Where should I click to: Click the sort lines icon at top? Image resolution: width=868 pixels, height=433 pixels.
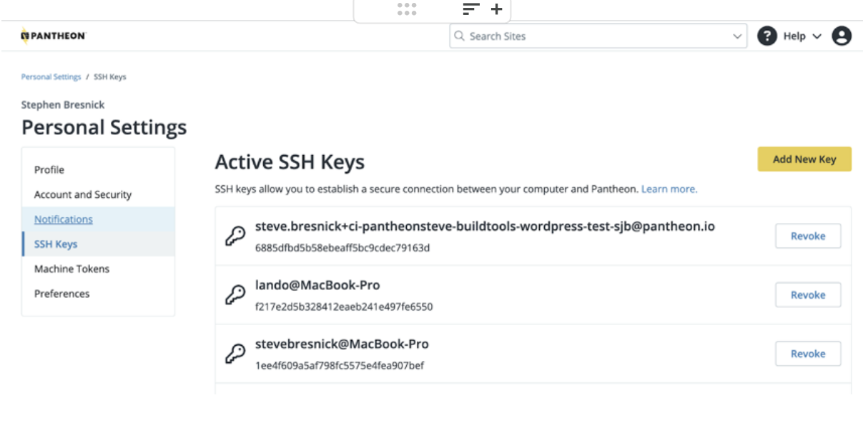click(x=470, y=9)
